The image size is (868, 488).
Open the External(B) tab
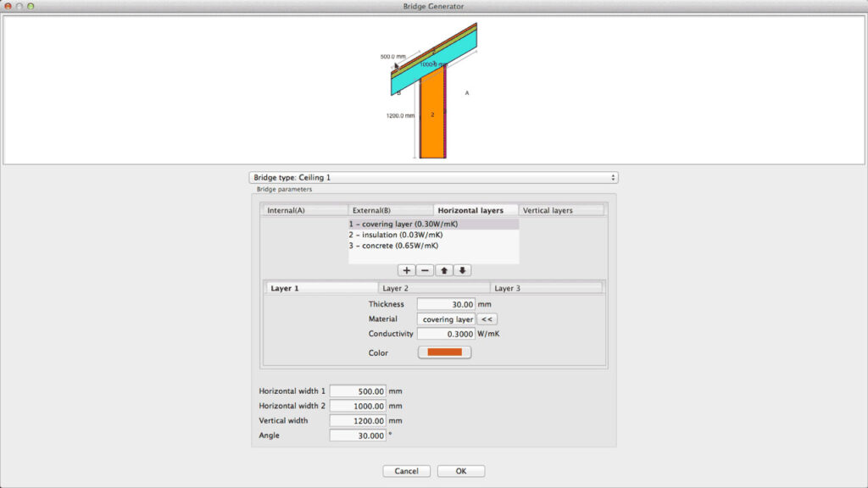(x=391, y=210)
